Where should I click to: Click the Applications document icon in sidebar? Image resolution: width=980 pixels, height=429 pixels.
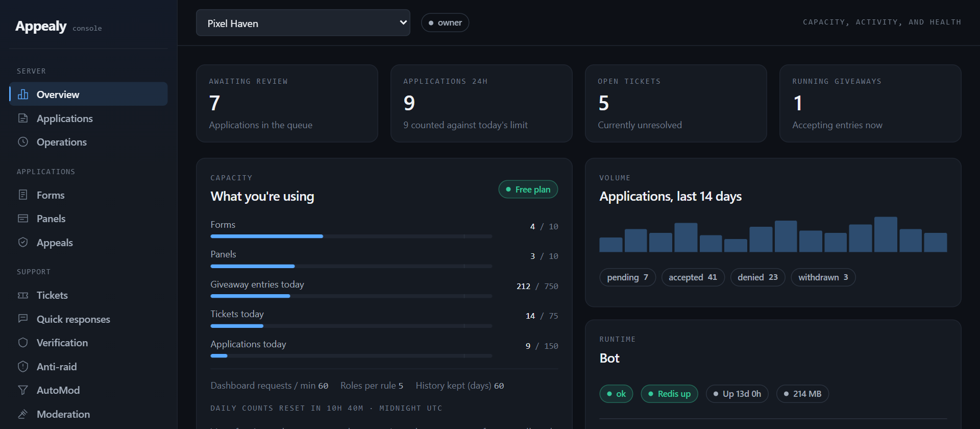[x=23, y=118]
